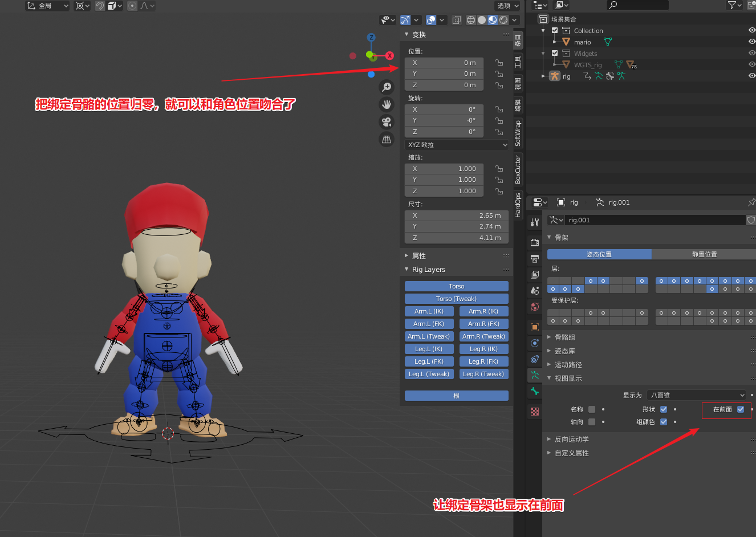Uncheck the 组颜色 (Group Colors) checkbox

coord(664,422)
